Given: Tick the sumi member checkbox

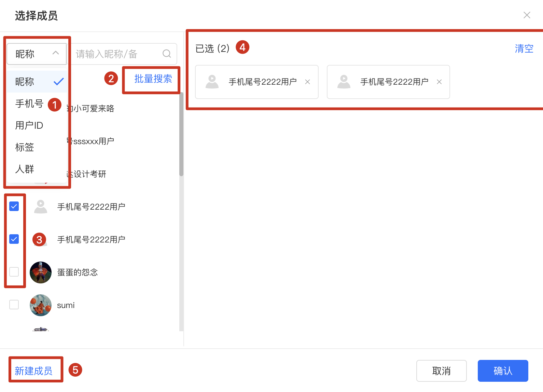Looking at the screenshot, I should [x=14, y=305].
